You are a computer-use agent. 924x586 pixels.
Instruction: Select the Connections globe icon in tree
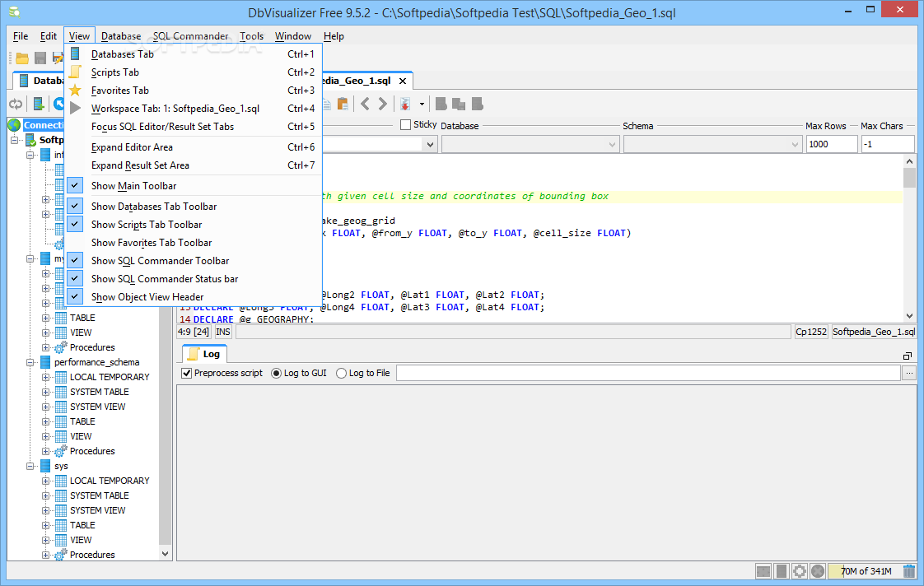coord(14,125)
